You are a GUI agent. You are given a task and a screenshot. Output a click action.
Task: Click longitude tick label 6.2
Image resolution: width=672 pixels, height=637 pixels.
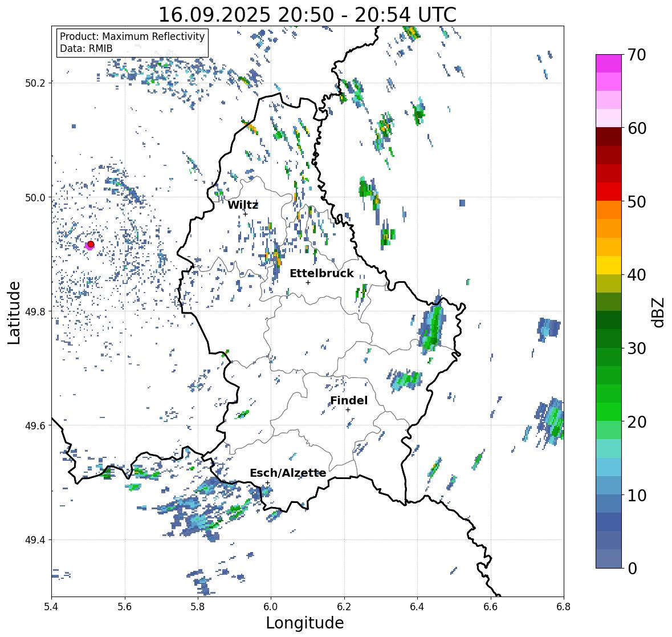[344, 606]
